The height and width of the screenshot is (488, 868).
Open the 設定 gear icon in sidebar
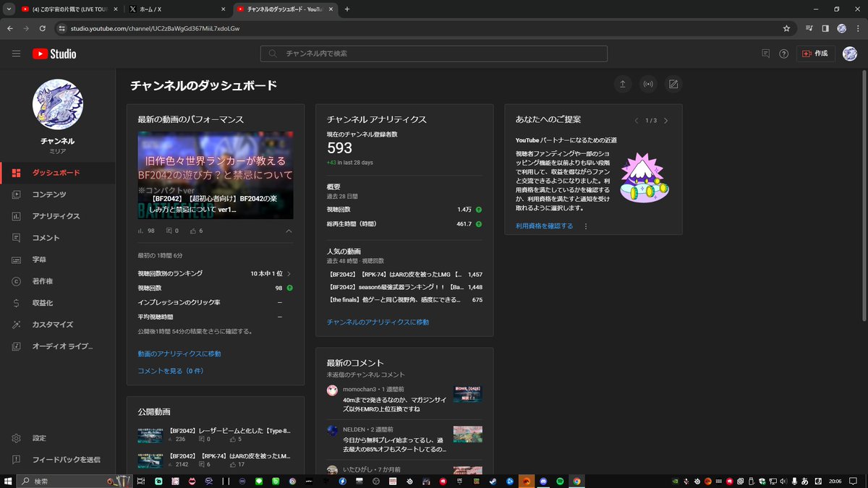16,438
